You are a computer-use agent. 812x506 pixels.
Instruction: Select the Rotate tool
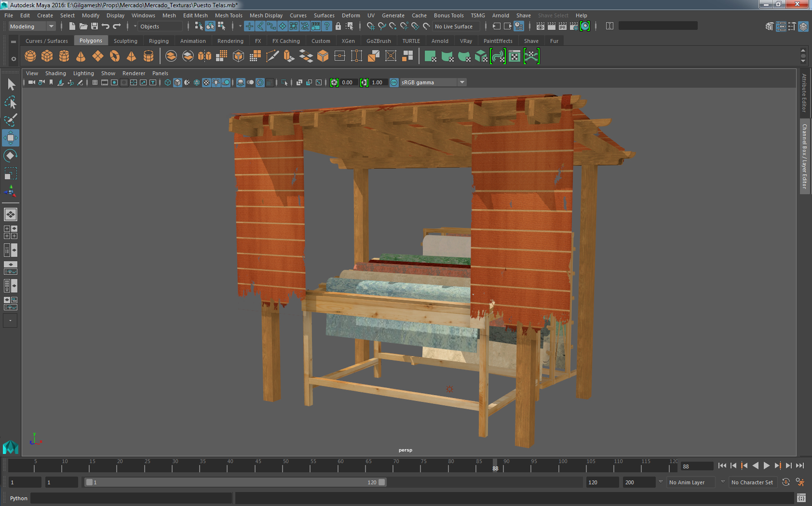pos(10,156)
